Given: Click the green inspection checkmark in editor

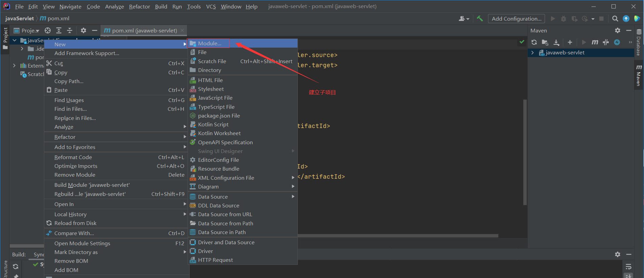Looking at the screenshot, I should [x=522, y=42].
